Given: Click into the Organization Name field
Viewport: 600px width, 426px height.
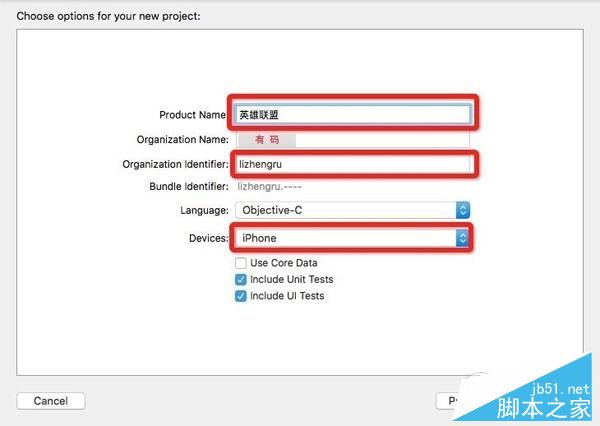Looking at the screenshot, I should pyautogui.click(x=352, y=140).
